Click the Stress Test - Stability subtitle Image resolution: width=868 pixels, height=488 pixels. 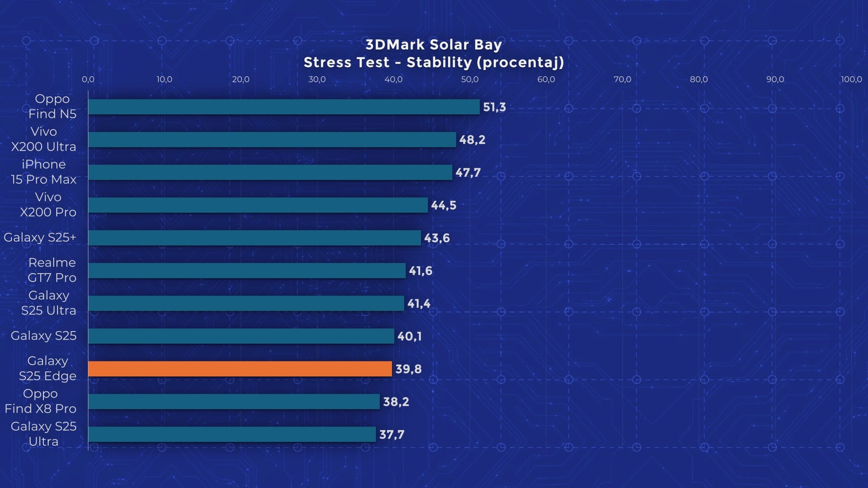pyautogui.click(x=434, y=63)
